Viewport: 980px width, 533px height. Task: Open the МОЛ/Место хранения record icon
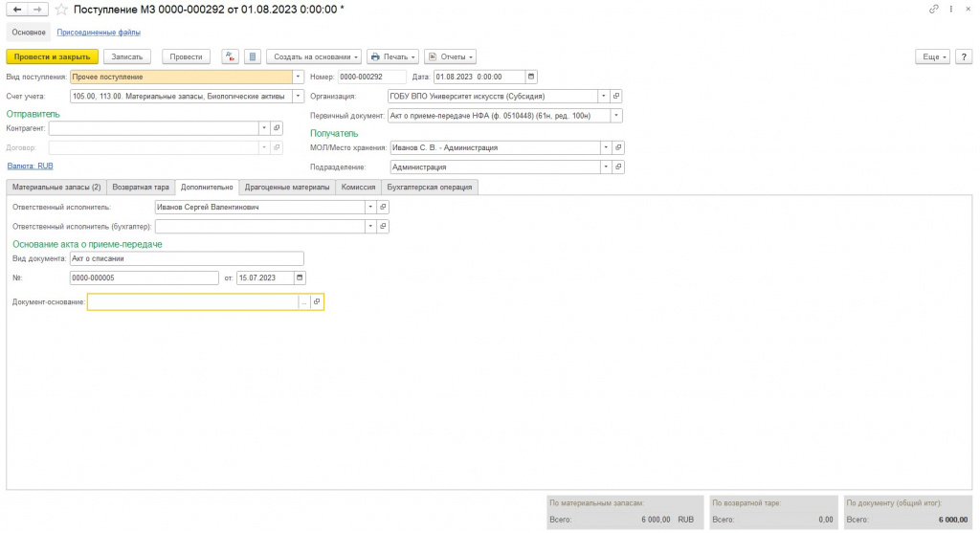click(x=618, y=148)
